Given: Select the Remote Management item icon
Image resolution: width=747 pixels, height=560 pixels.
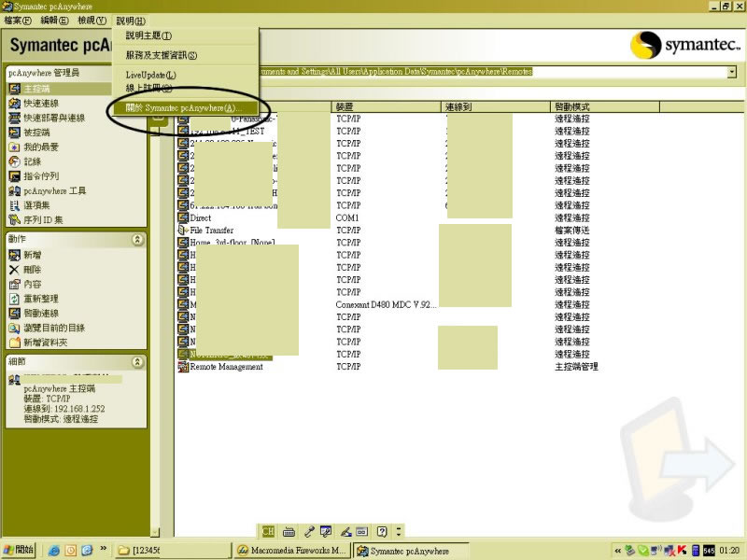Looking at the screenshot, I should coord(183,367).
